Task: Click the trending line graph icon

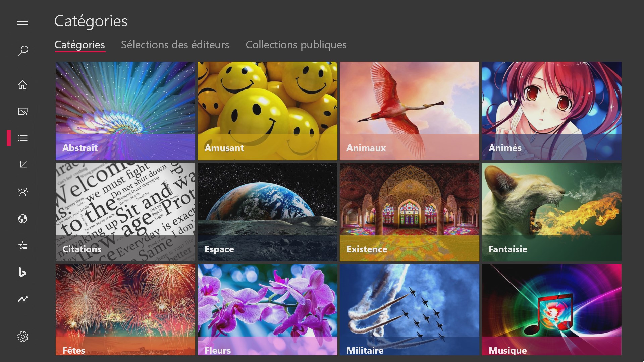Action: click(x=23, y=299)
